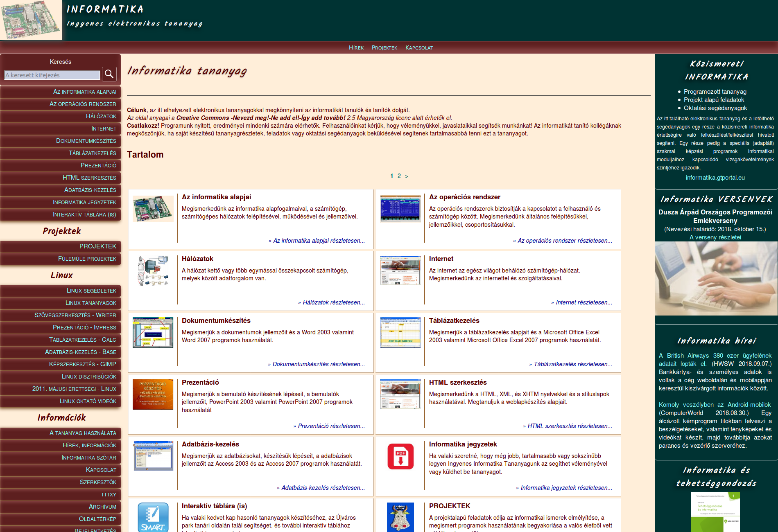Viewport: 778px width, 532px height.
Task: Click the search magnifier icon
Action: click(x=109, y=74)
